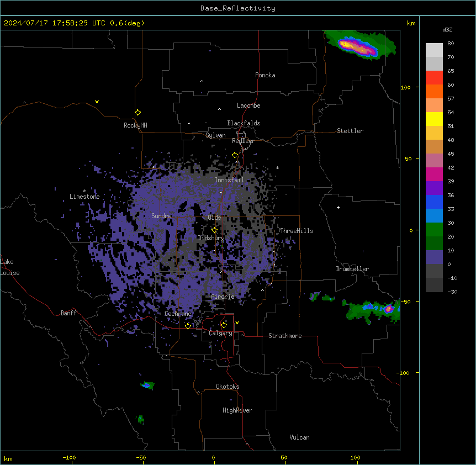Pick the pink 42–45 dBZ legend swatch
476x465 pixels.
(x=434, y=160)
